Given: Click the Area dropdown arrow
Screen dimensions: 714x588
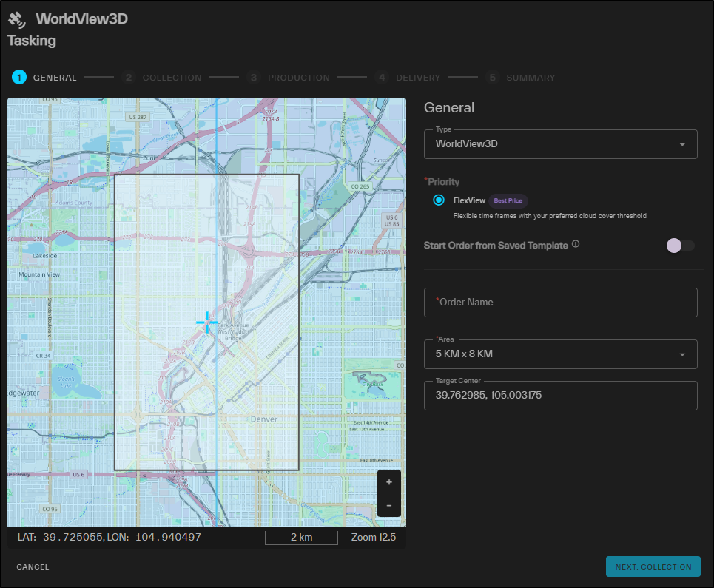Looking at the screenshot, I should click(x=682, y=354).
